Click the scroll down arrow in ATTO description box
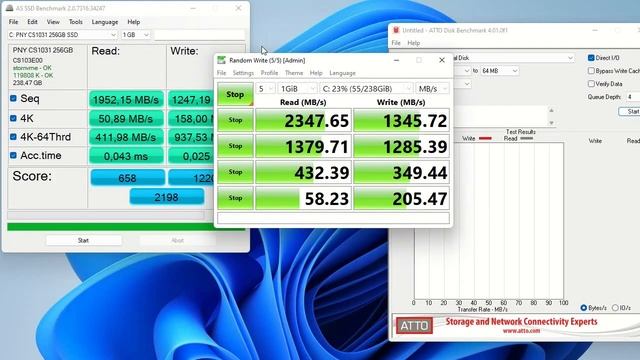The width and height of the screenshot is (640, 360). point(551,123)
